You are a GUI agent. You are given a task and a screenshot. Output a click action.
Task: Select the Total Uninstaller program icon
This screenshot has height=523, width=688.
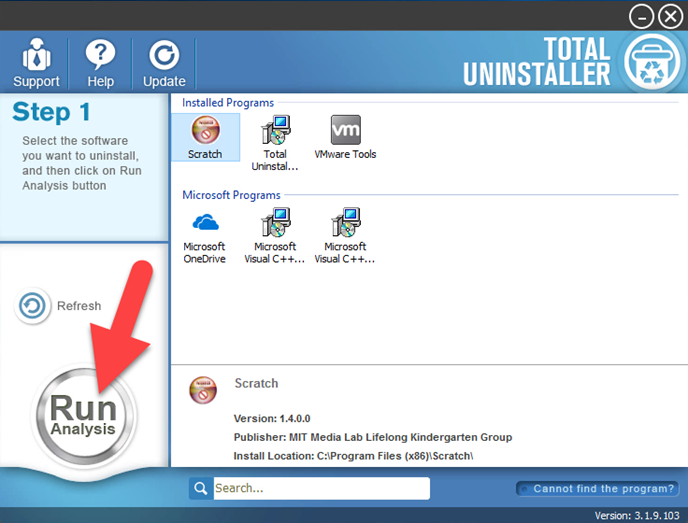point(275,130)
